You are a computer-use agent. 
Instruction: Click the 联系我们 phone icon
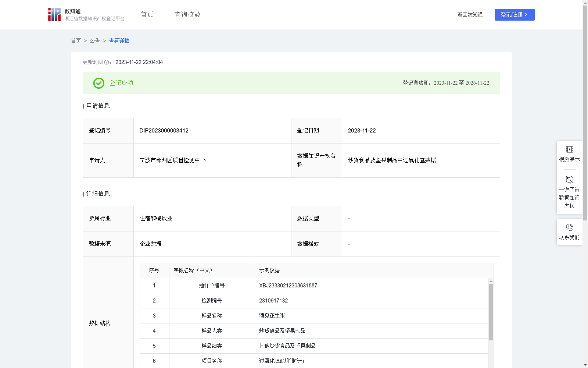pyautogui.click(x=569, y=227)
